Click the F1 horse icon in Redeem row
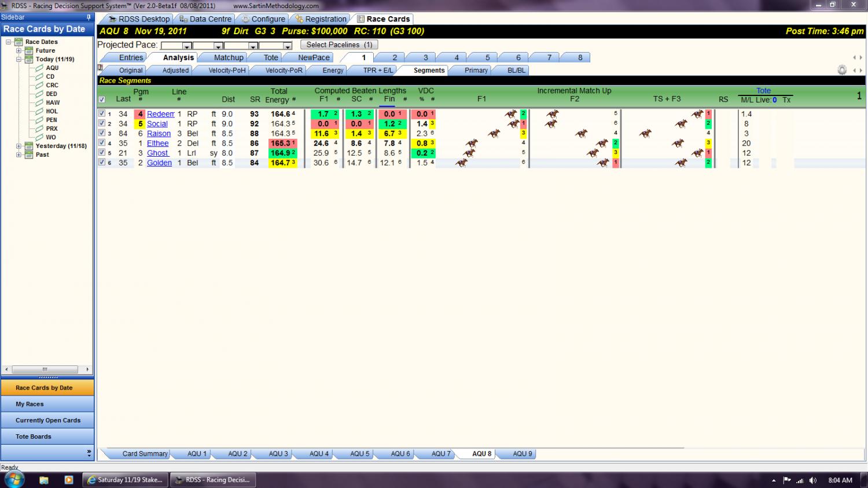 tap(511, 114)
